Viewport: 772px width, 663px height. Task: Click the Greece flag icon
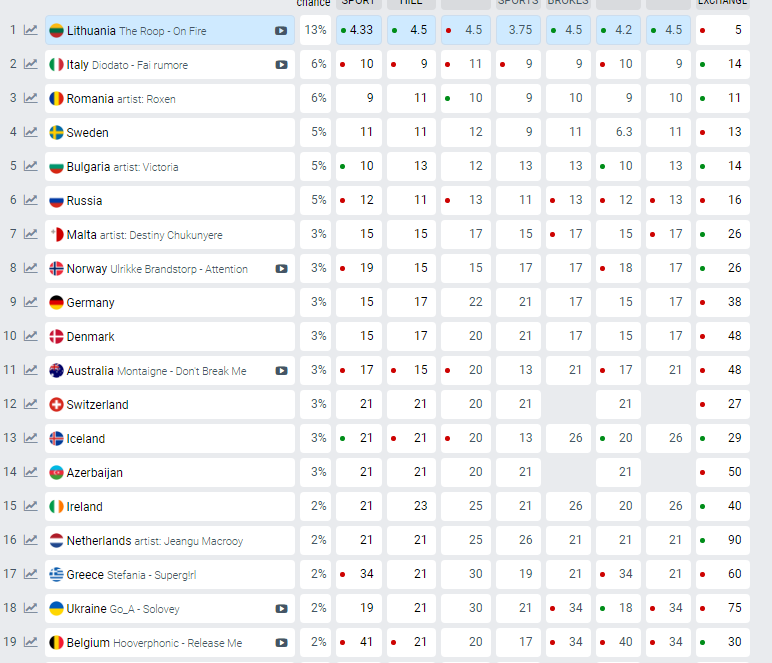(57, 574)
